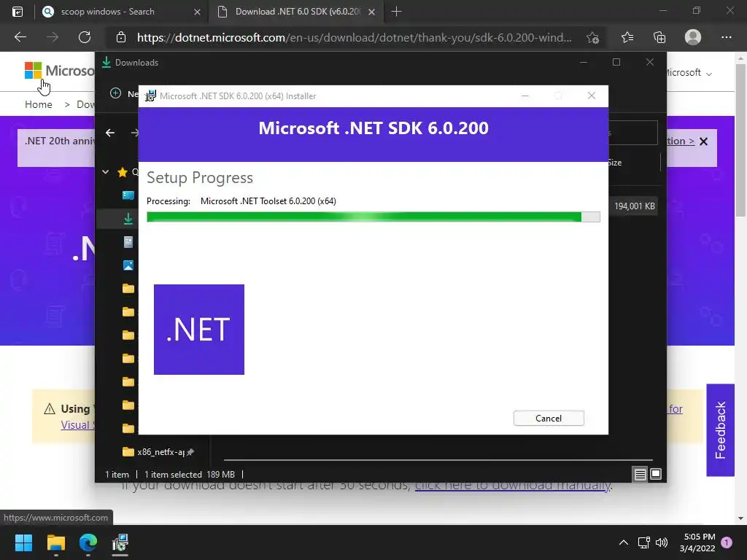Click the Edge address bar URL
The width and height of the screenshot is (747, 560).
pyautogui.click(x=354, y=38)
